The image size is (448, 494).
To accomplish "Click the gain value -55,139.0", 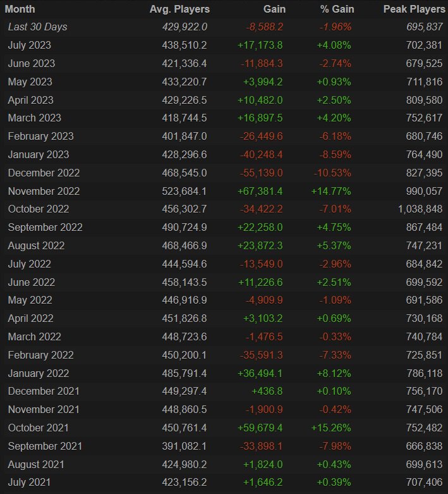I will [x=262, y=173].
